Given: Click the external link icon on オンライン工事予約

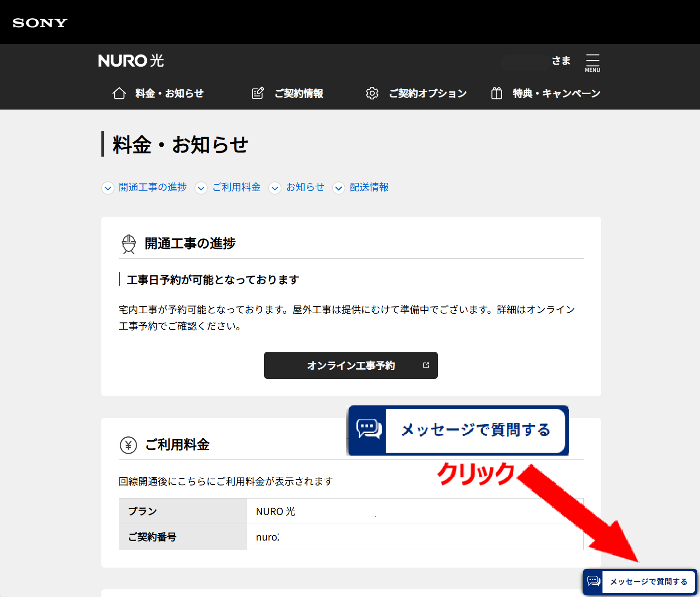Looking at the screenshot, I should point(426,365).
